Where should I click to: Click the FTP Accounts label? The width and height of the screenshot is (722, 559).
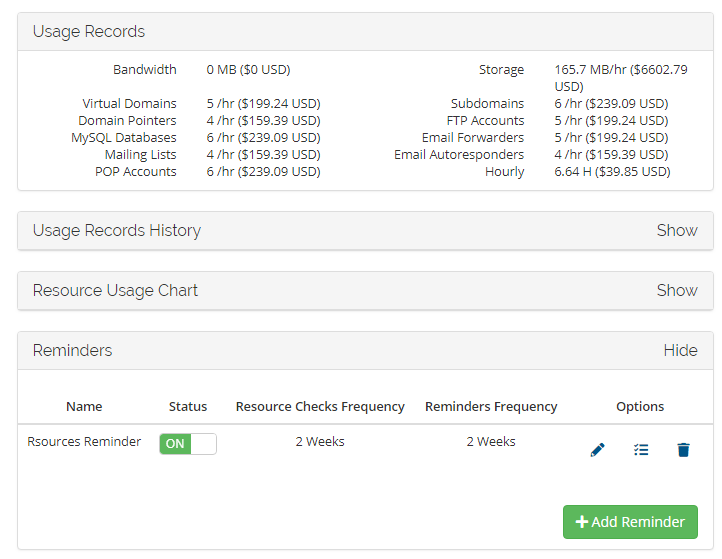[485, 121]
